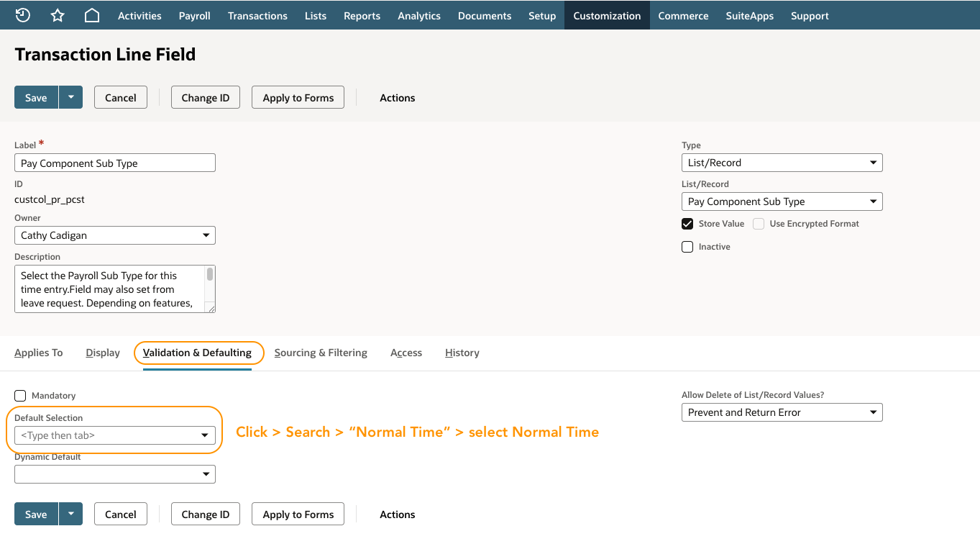Click the ID value custcol_pr_pcst
The height and width of the screenshot is (544, 980).
click(50, 199)
